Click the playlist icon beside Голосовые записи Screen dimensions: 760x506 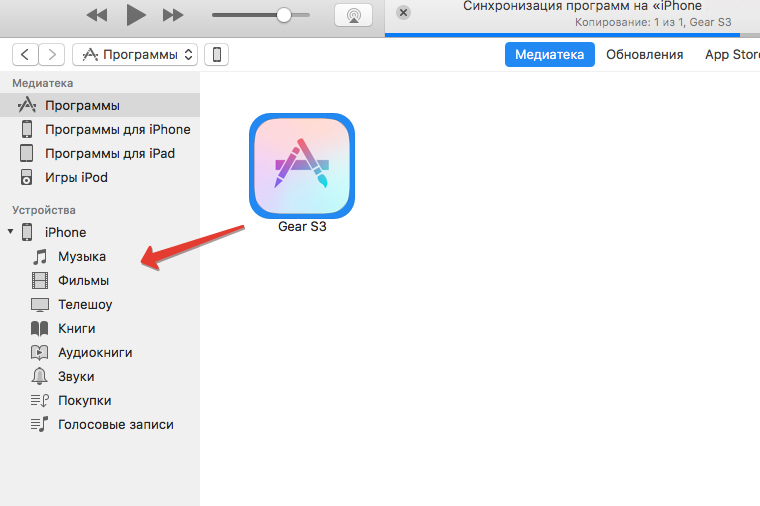(x=40, y=424)
